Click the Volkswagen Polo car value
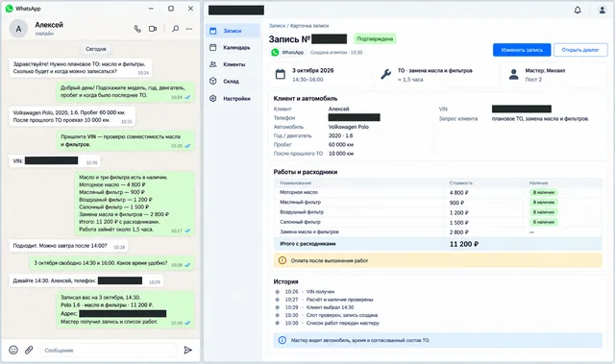 coord(348,127)
